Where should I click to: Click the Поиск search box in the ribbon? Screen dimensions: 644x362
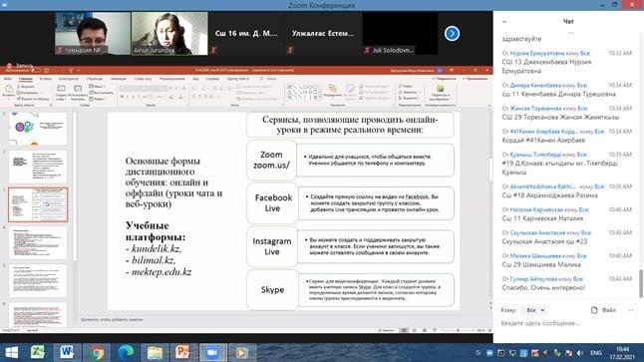(x=268, y=79)
